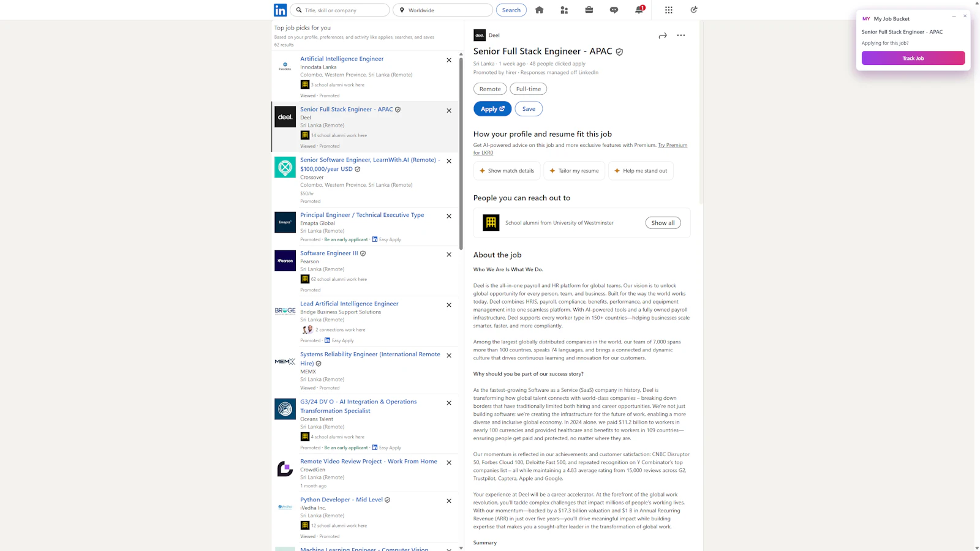Open the Home icon in the nav bar
This screenshot has height=551, width=980.
tap(539, 10)
